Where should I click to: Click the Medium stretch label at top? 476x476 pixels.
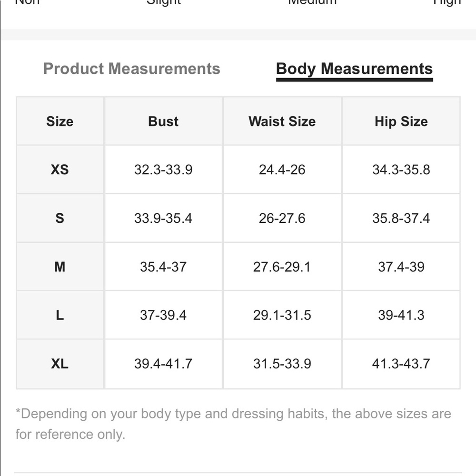[312, 2]
